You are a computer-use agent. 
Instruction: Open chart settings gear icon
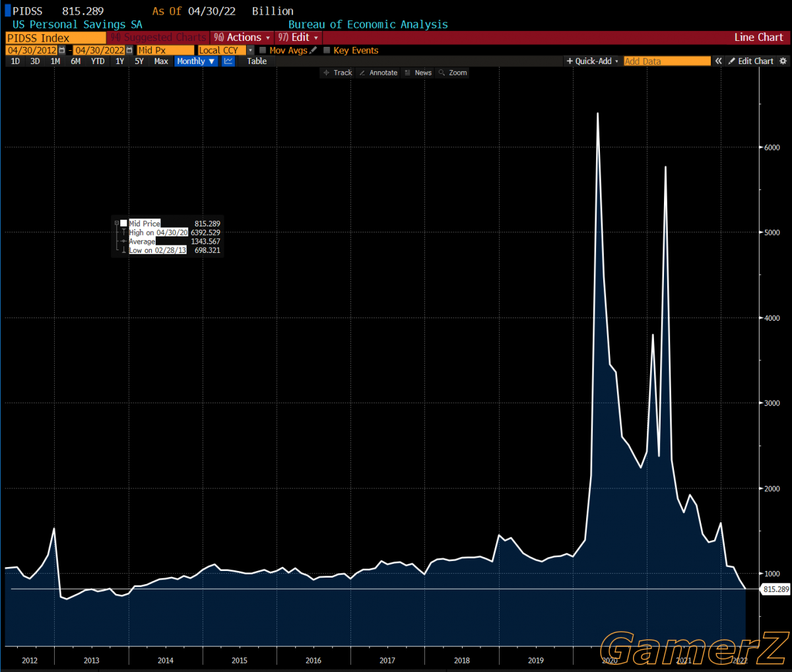[783, 61]
